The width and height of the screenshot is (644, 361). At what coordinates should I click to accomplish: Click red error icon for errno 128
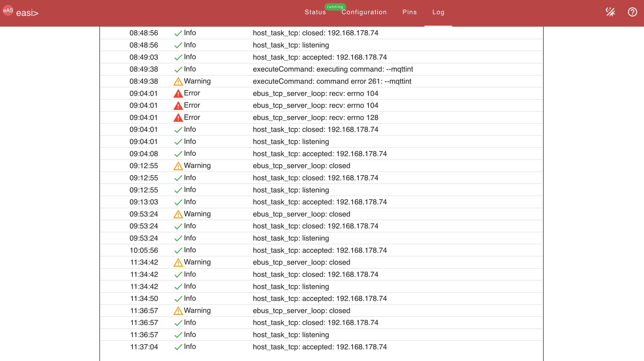point(178,118)
